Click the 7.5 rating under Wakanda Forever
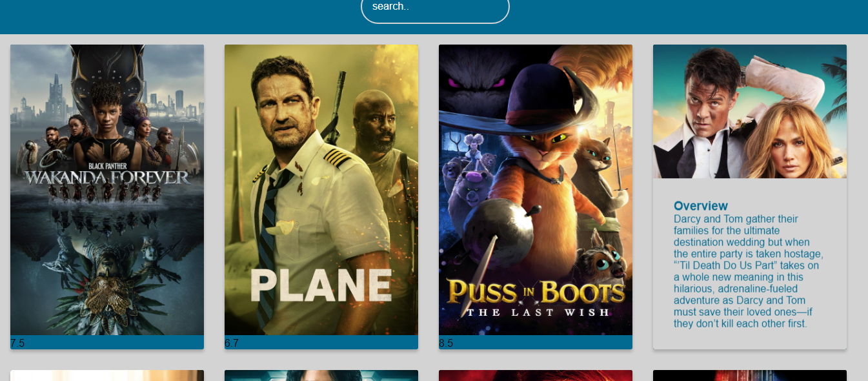Image resolution: width=868 pixels, height=381 pixels. click(17, 343)
